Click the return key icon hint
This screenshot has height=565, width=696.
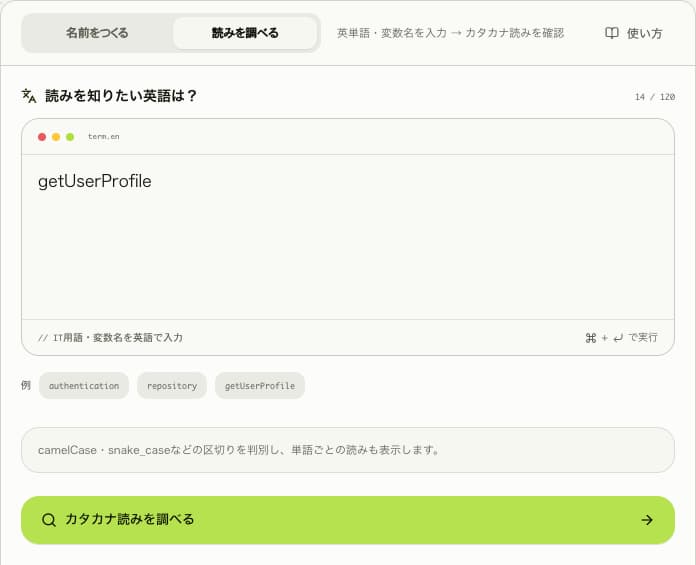pos(618,338)
